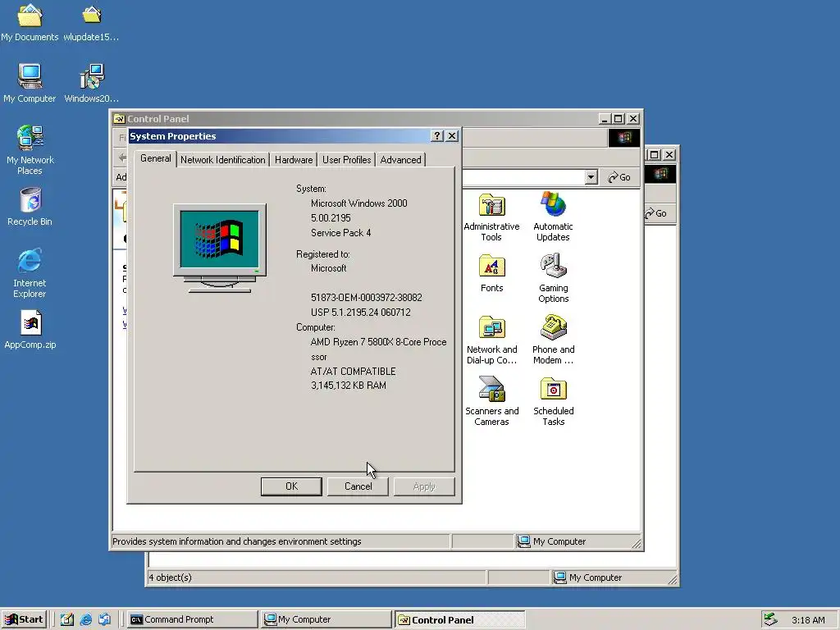Switch to My Computer taskbar button
Image resolution: width=840 pixels, height=630 pixels.
click(x=326, y=619)
